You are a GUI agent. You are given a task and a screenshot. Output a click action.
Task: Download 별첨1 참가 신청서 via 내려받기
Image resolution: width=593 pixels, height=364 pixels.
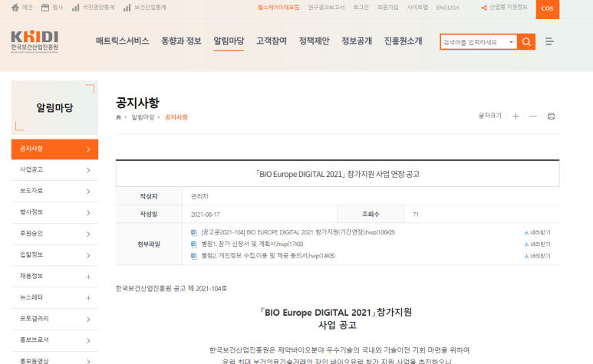tap(538, 244)
